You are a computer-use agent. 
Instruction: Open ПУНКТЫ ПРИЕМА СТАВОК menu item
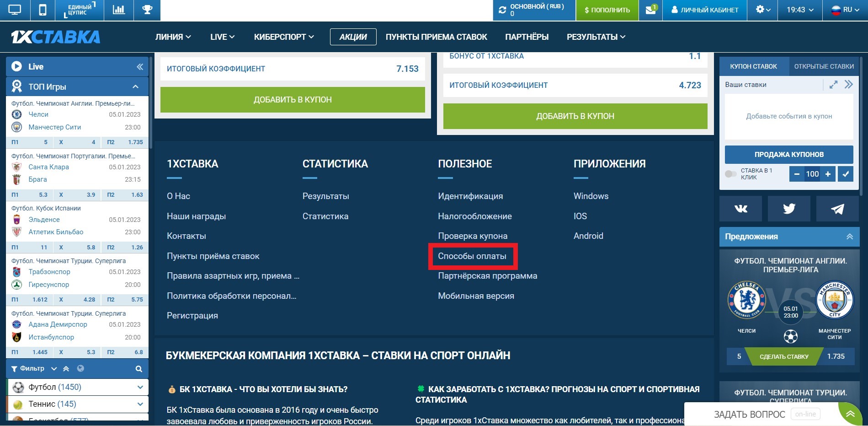pos(436,37)
